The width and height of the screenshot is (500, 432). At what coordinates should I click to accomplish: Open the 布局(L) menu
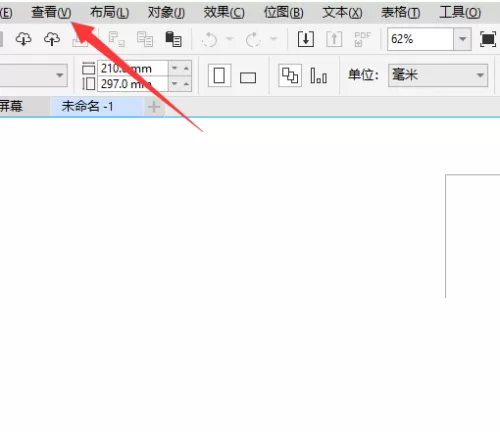coord(109,13)
